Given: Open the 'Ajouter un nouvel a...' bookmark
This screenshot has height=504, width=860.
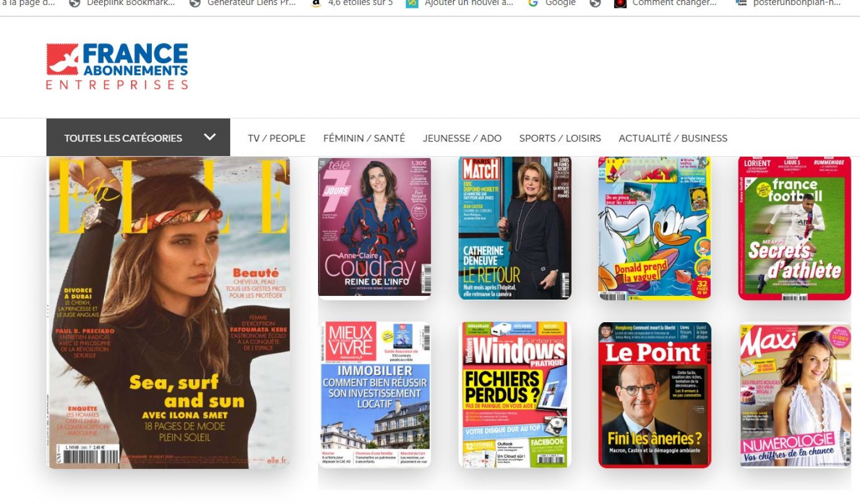Looking at the screenshot, I should coord(460,3).
